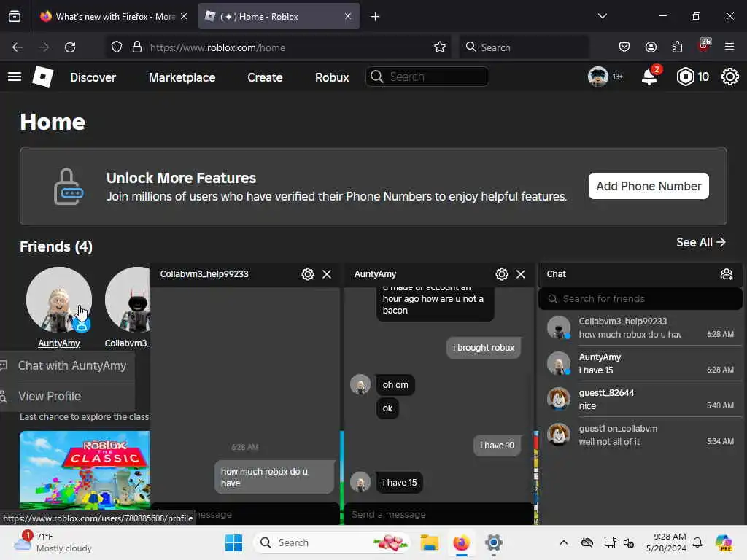Open File Explorer from taskbar
This screenshot has width=747, height=560.
click(429, 542)
